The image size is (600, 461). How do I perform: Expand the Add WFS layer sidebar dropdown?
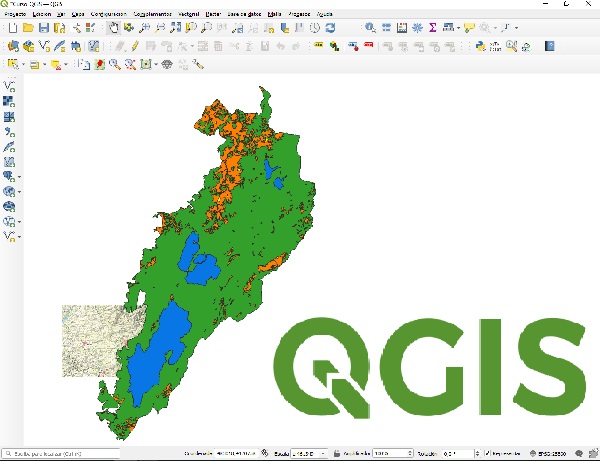19,222
